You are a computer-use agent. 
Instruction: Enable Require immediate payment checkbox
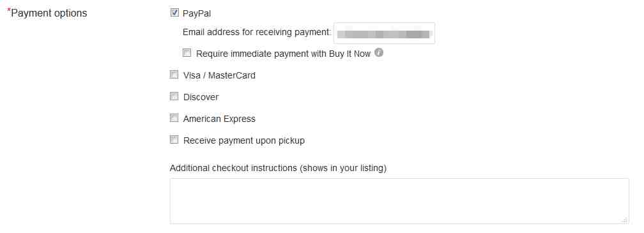(187, 53)
